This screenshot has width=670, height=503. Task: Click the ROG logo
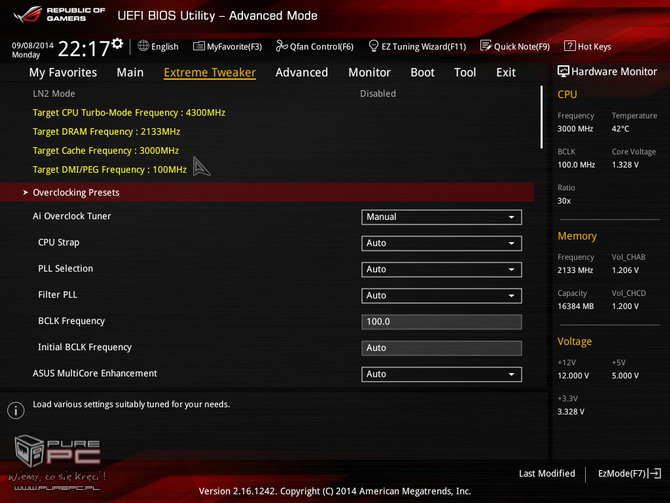(x=28, y=15)
